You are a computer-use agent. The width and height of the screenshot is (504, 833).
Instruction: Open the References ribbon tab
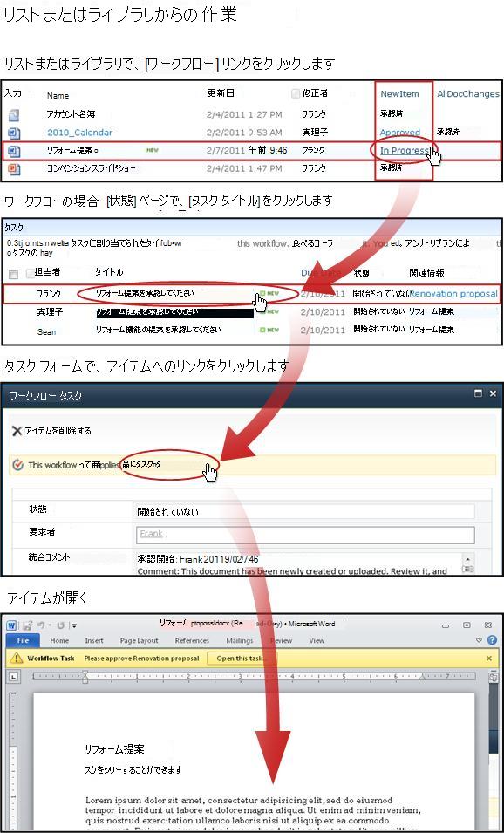click(192, 641)
